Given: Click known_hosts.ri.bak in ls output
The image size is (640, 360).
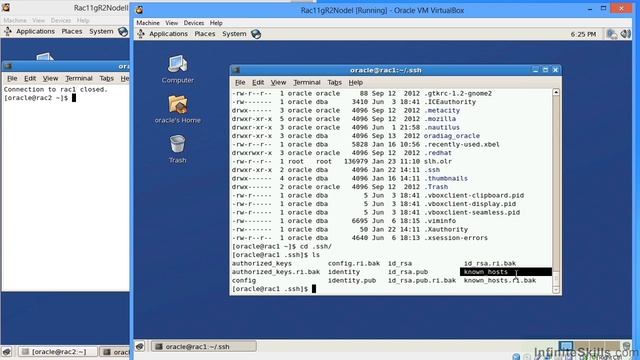Looking at the screenshot, I should 500,280.
